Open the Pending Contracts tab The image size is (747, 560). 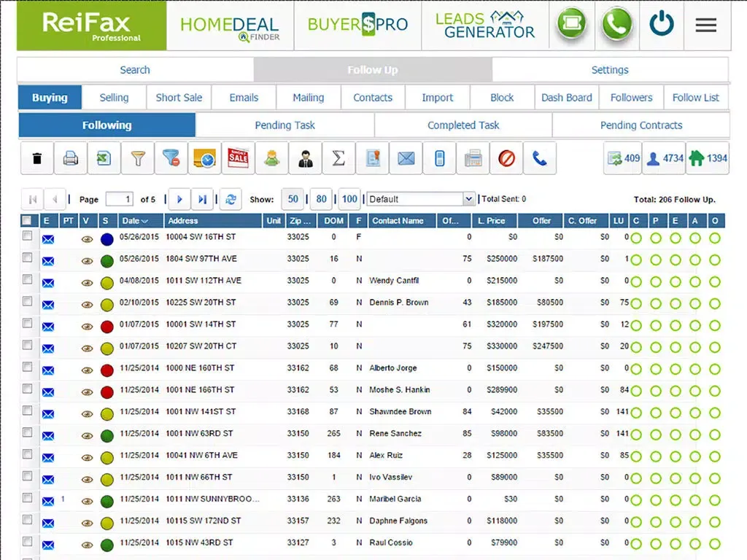coord(641,125)
